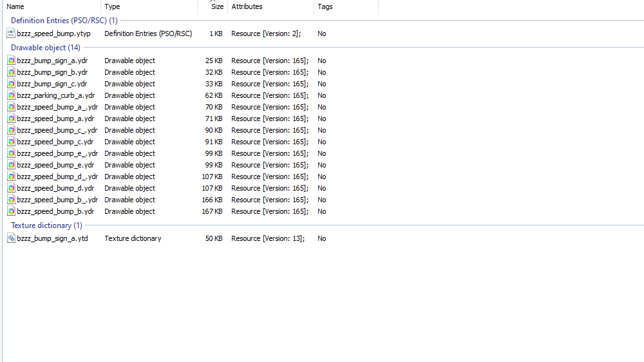Sort by the Size column header

click(217, 6)
